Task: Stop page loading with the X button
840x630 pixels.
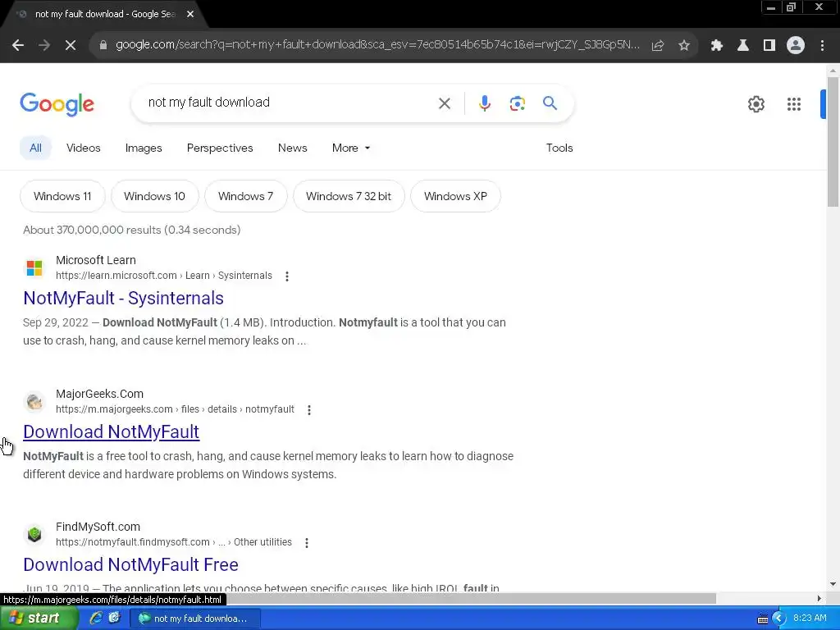Action: pos(71,46)
